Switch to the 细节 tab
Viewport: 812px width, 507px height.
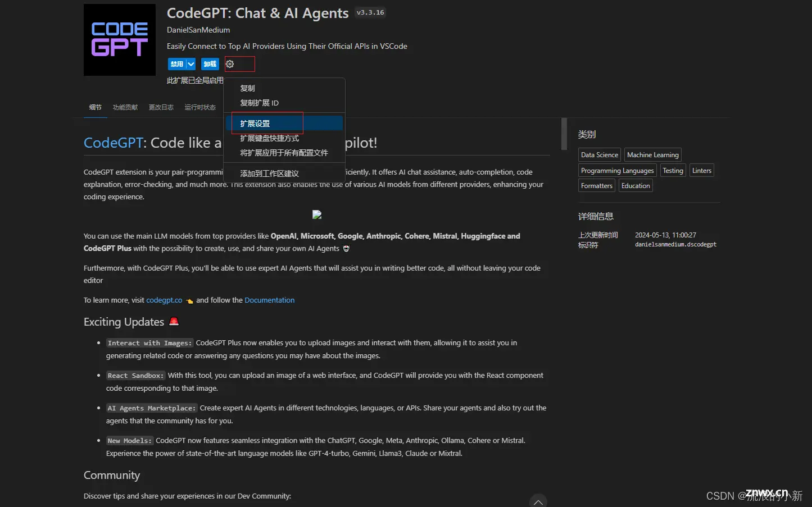[96, 107]
